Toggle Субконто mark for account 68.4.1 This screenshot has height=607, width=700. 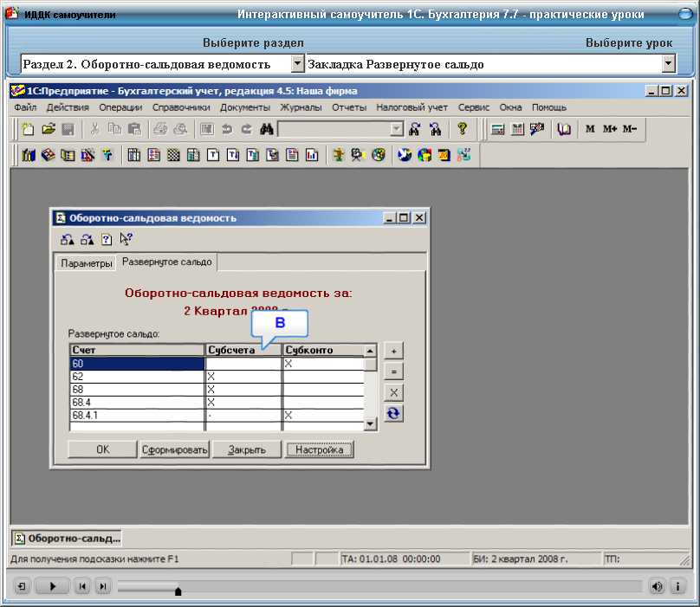coord(324,416)
